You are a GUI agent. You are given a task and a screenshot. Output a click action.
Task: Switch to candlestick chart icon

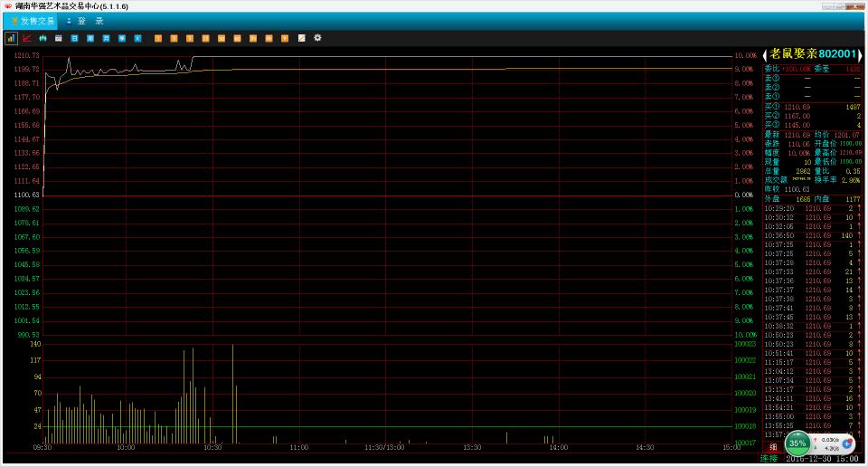click(x=42, y=38)
